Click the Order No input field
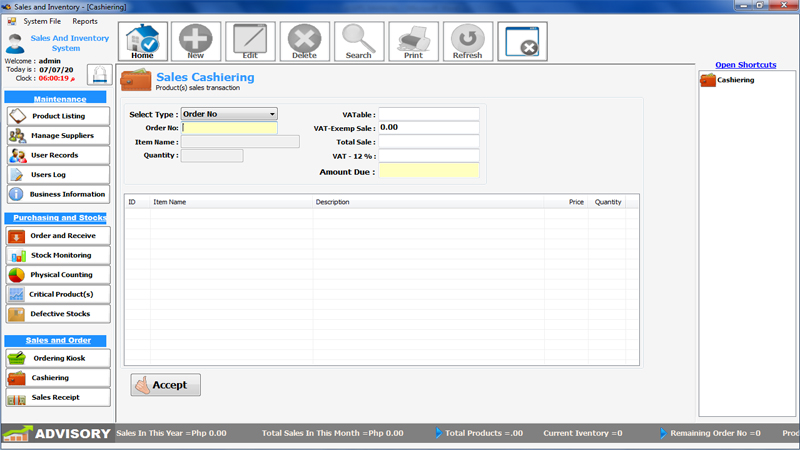800x450 pixels. [x=229, y=128]
